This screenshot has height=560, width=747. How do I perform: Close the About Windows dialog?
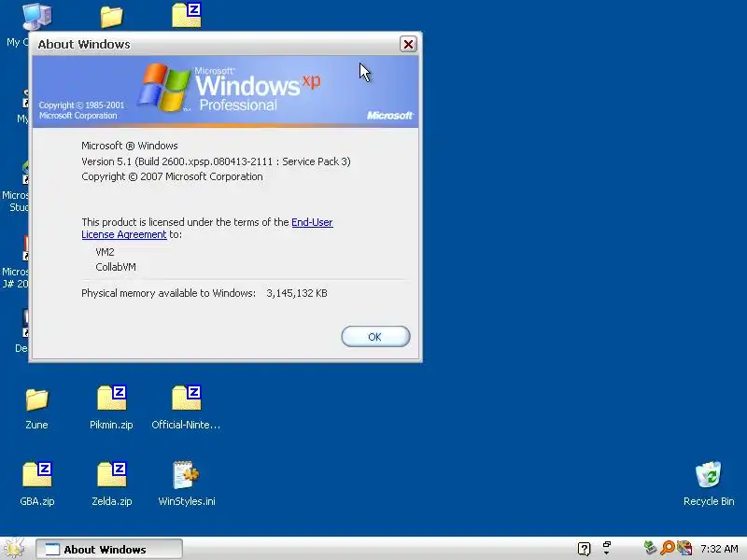pyautogui.click(x=408, y=44)
